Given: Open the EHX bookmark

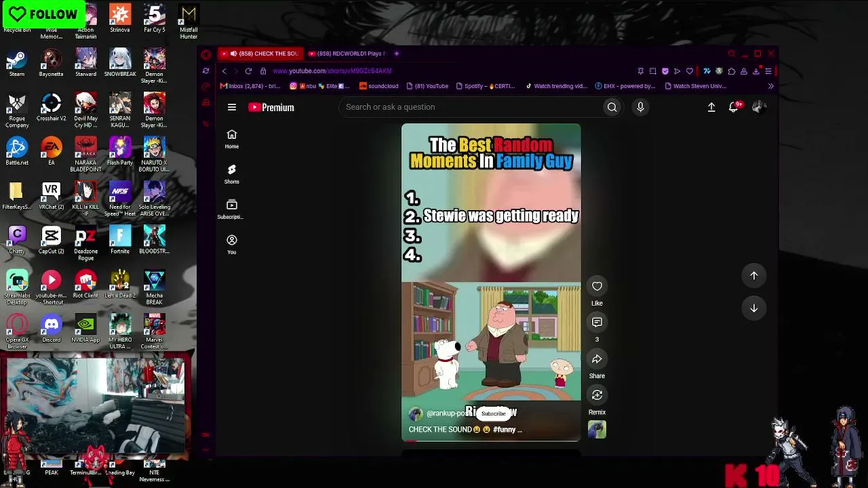Looking at the screenshot, I should [625, 86].
